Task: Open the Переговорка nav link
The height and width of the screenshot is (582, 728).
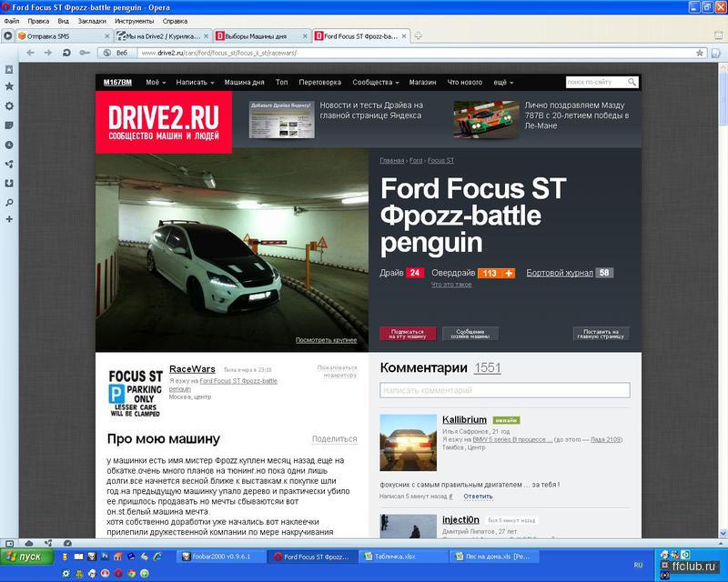Action: [x=320, y=82]
